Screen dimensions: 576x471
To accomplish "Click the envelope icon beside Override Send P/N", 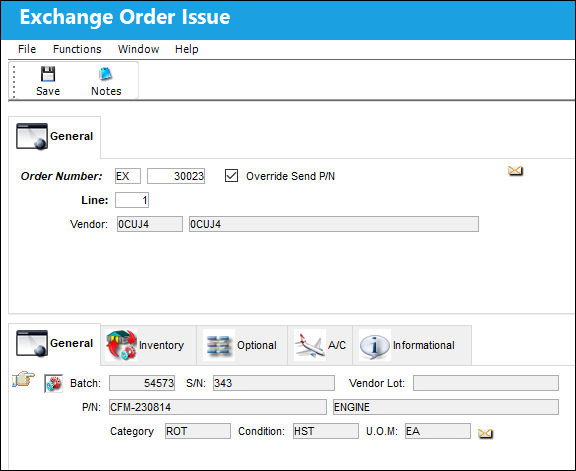I will point(515,170).
